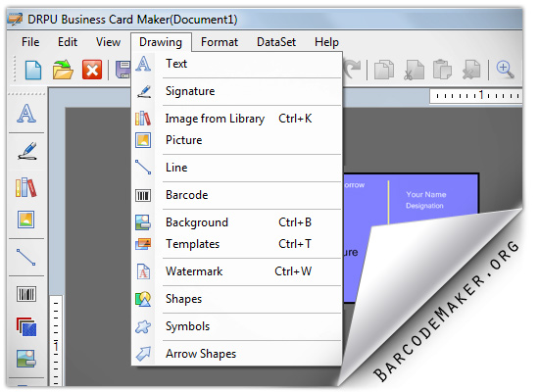The image size is (539, 392).
Task: Choose Barcode from the Drawing menu
Action: (x=237, y=195)
